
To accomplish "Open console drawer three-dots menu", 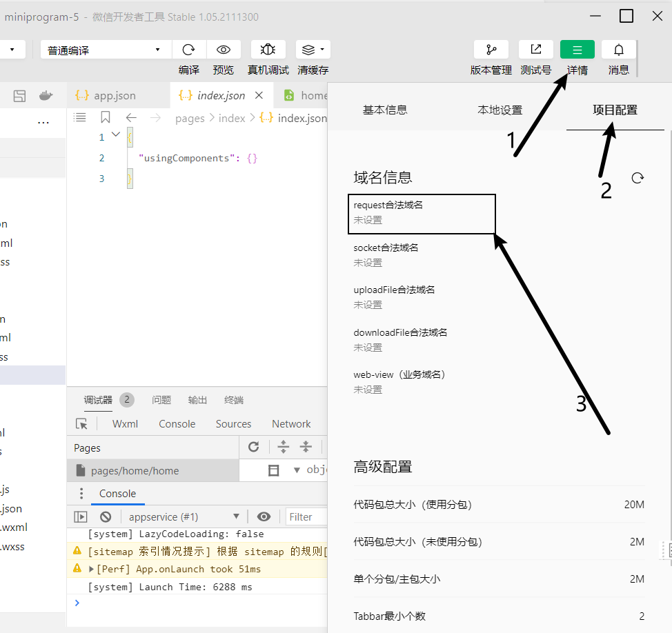I will coord(81,494).
